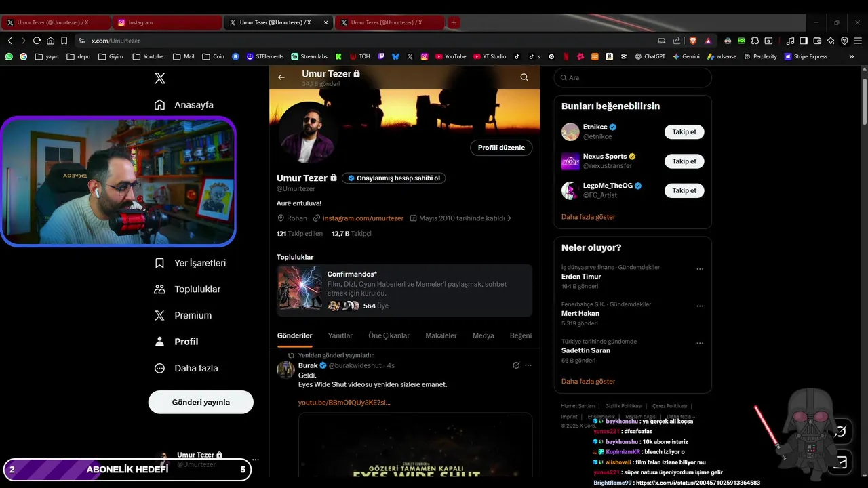This screenshot has width=868, height=488.
Task: Open the Twitch bookmark icon
Action: pyautogui.click(x=381, y=56)
